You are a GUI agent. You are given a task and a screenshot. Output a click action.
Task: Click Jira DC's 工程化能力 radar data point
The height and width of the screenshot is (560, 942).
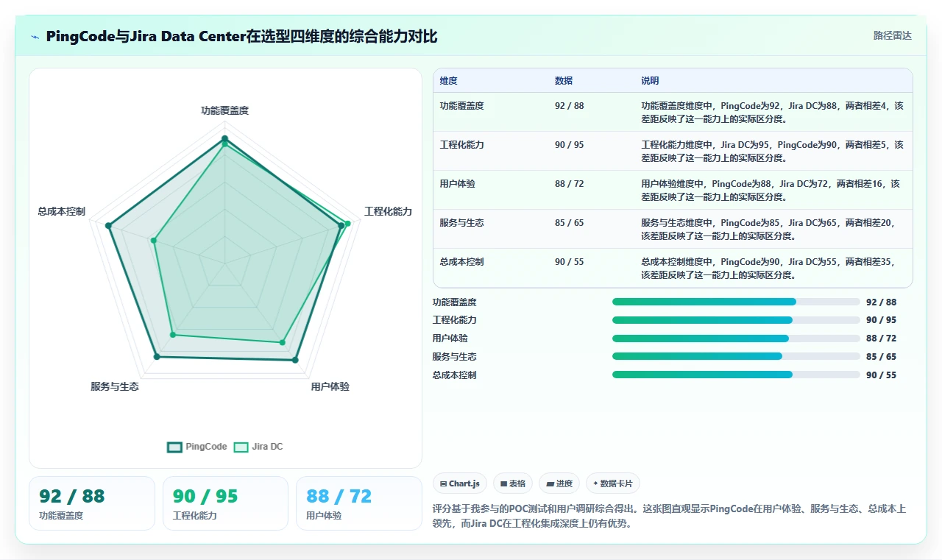coord(347,223)
